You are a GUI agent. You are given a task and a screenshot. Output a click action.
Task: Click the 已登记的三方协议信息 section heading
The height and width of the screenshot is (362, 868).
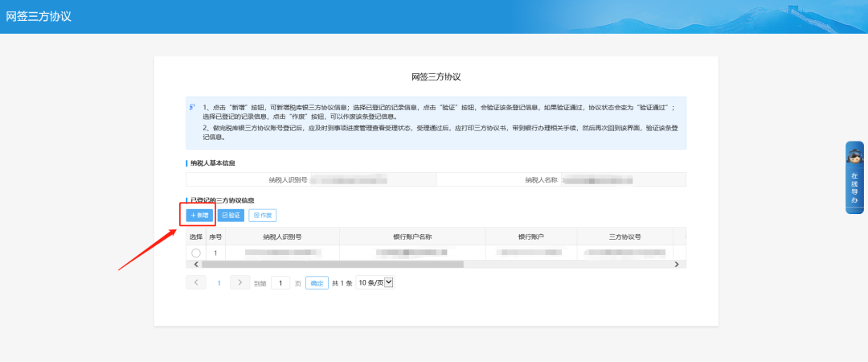[223, 200]
